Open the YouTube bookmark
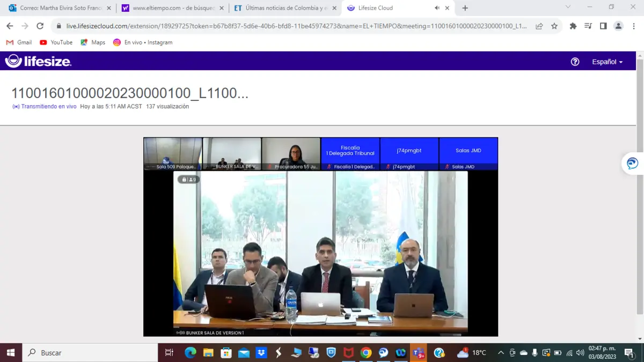644x362 pixels. tap(56, 42)
